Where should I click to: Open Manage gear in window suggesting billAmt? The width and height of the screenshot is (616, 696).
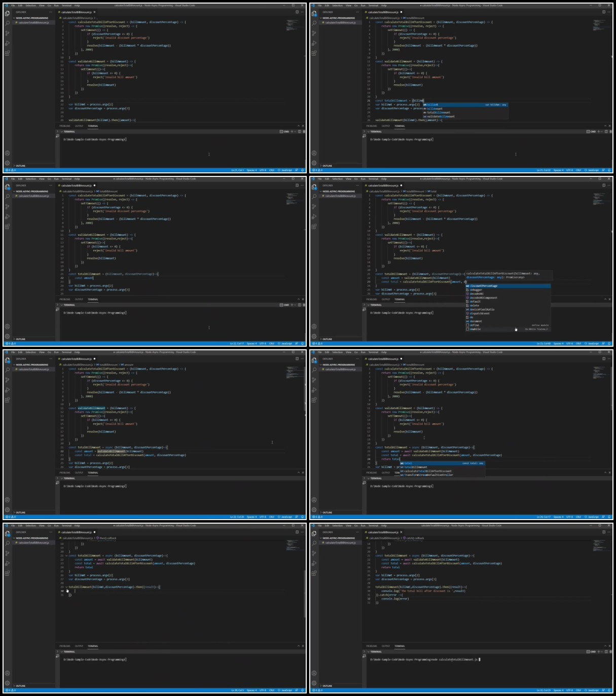pos(314,163)
